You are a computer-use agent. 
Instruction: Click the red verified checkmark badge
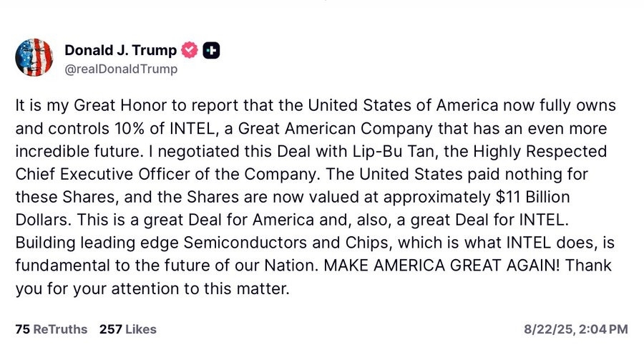[x=190, y=50]
